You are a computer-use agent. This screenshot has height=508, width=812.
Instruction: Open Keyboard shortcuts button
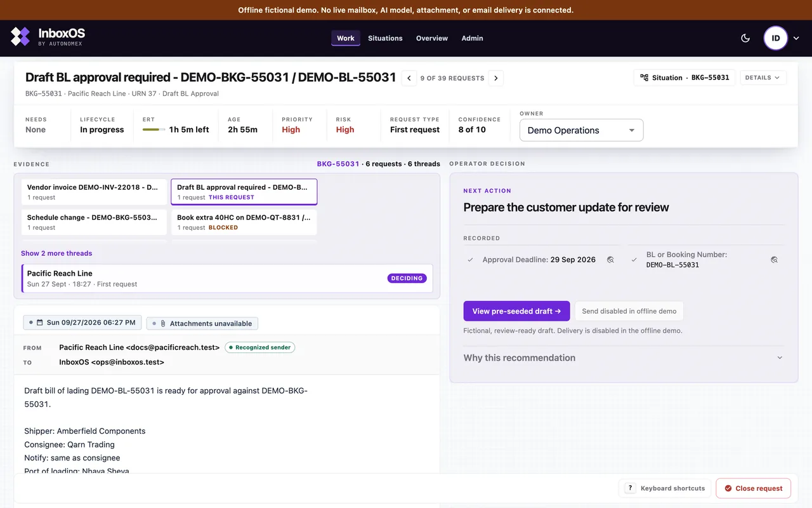(x=665, y=488)
